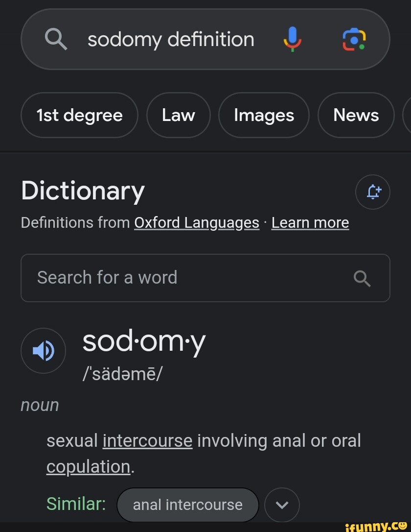The image size is (411, 532).
Task: Tap the microphone icon for voice search
Action: coord(292,39)
